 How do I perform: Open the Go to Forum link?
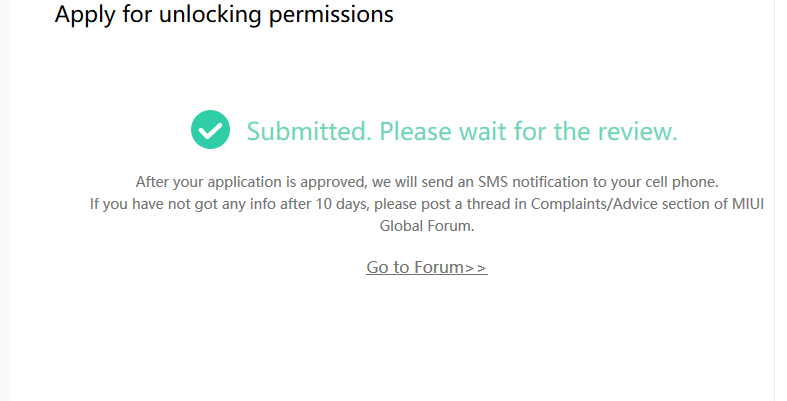tap(426, 267)
